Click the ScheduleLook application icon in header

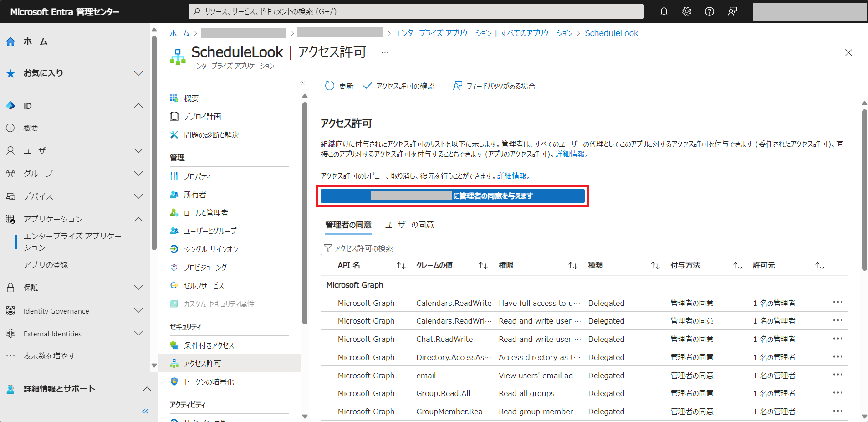[x=178, y=57]
